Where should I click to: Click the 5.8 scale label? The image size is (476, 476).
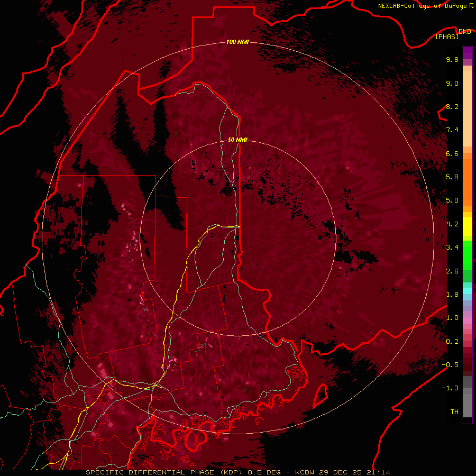coord(452,177)
